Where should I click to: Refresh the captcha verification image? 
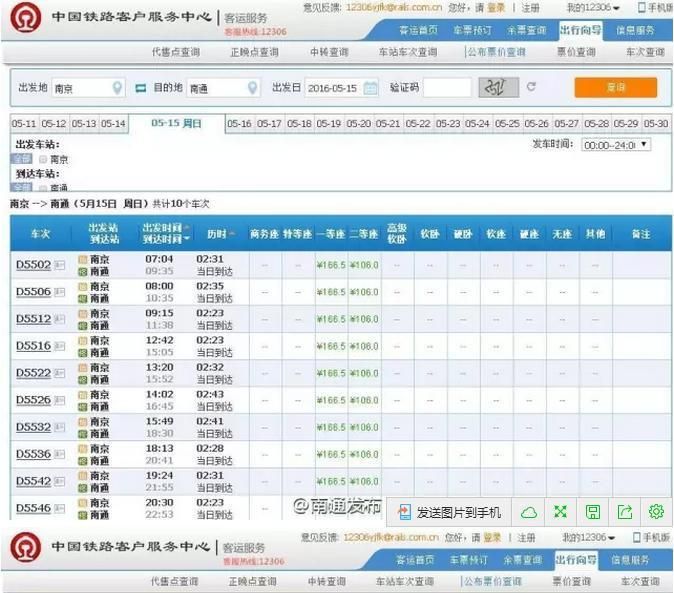tap(531, 87)
